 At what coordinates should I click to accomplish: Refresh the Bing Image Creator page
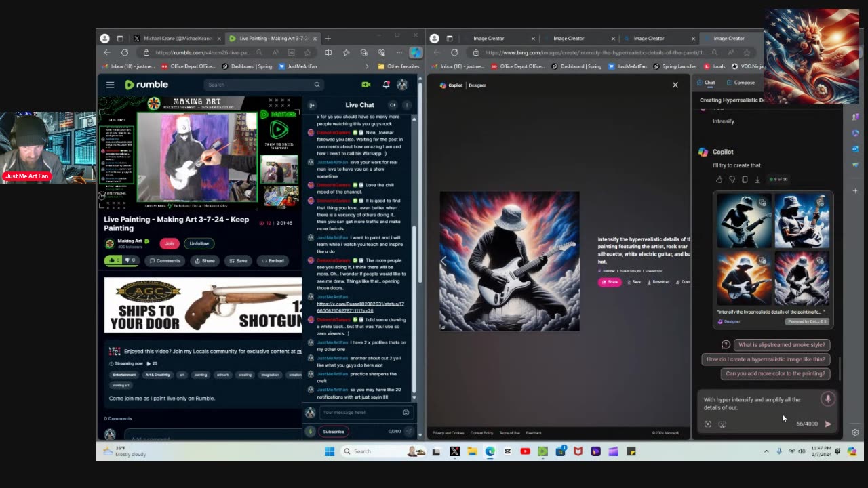pyautogui.click(x=454, y=52)
